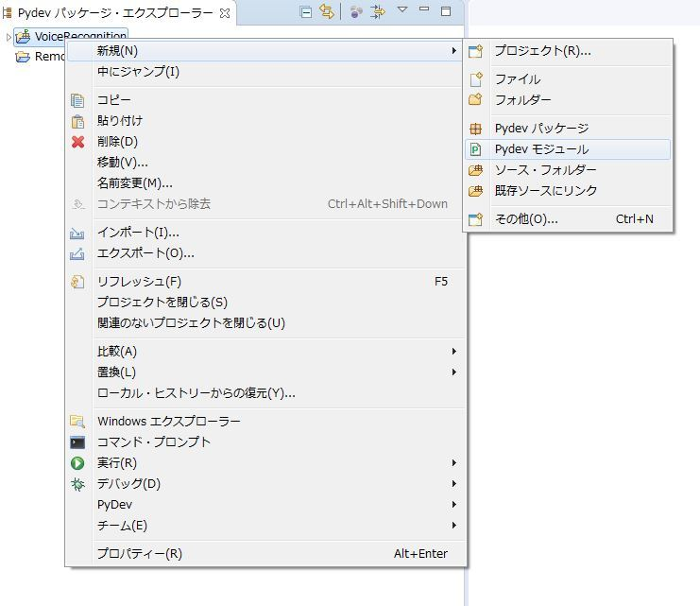The height and width of the screenshot is (606, 700).
Task: Click the F5 shortcut label
Action: click(440, 282)
